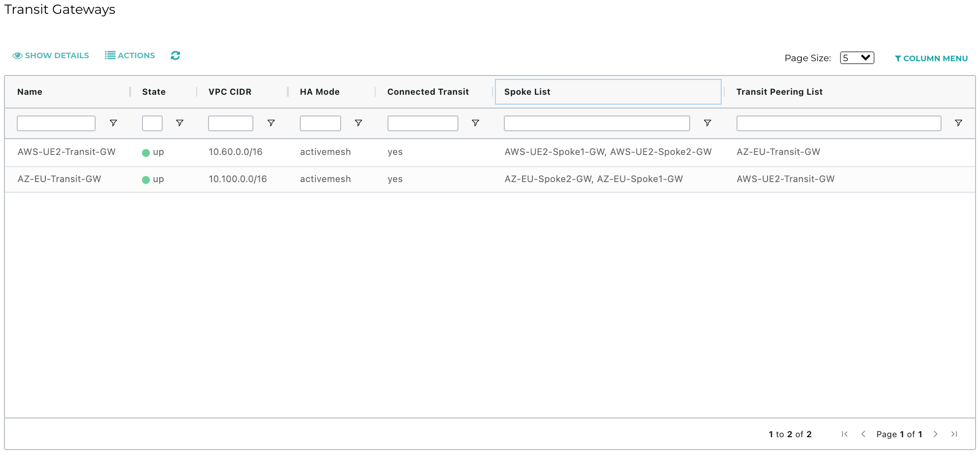This screenshot has height=454, width=980.
Task: Go to the previous page
Action: tap(863, 434)
